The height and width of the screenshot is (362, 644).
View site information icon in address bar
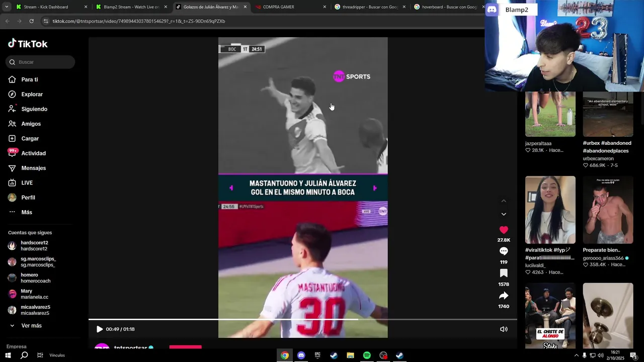coord(46,21)
